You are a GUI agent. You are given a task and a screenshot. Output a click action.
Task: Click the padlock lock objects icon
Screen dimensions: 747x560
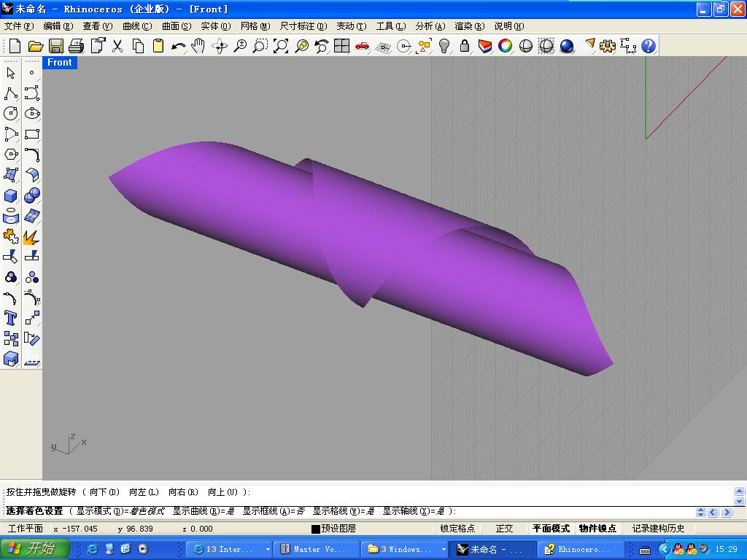pos(465,46)
